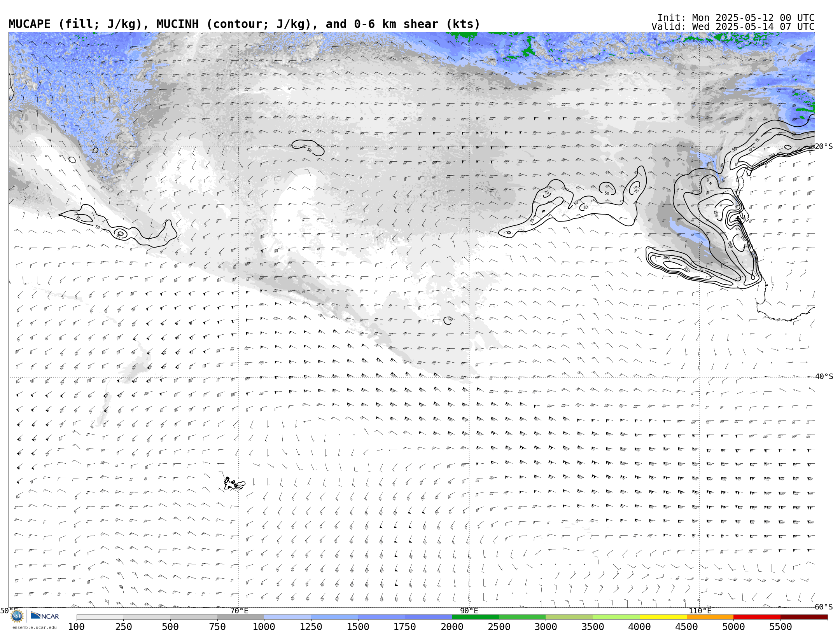Pick the 1250-1500 blue colorbar swatch

[x=334, y=617]
